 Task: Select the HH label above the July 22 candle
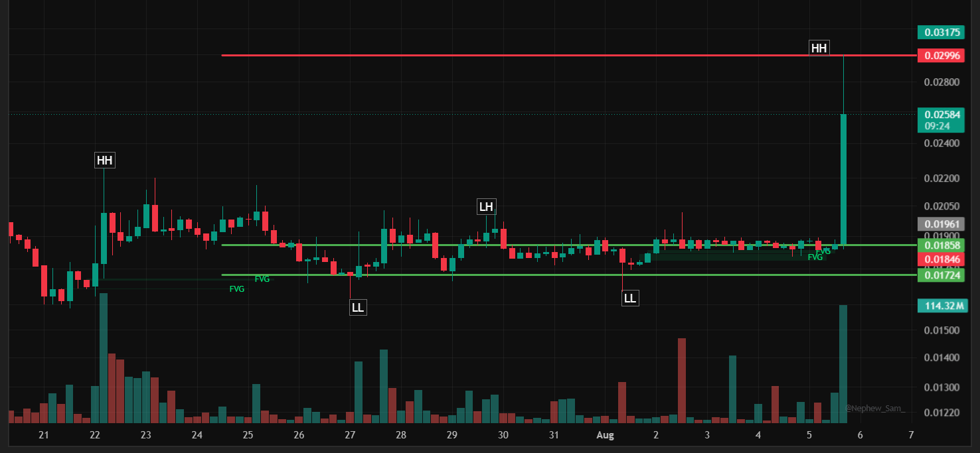point(104,161)
